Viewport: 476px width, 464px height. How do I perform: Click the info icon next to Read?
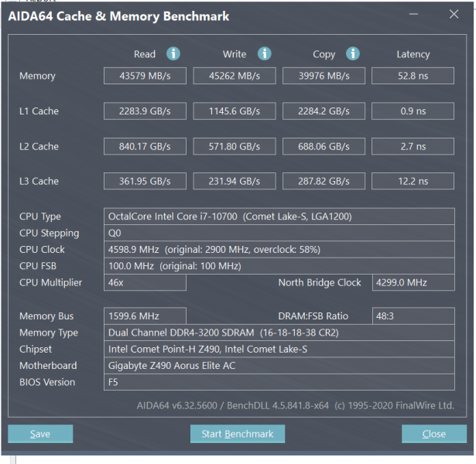[173, 53]
